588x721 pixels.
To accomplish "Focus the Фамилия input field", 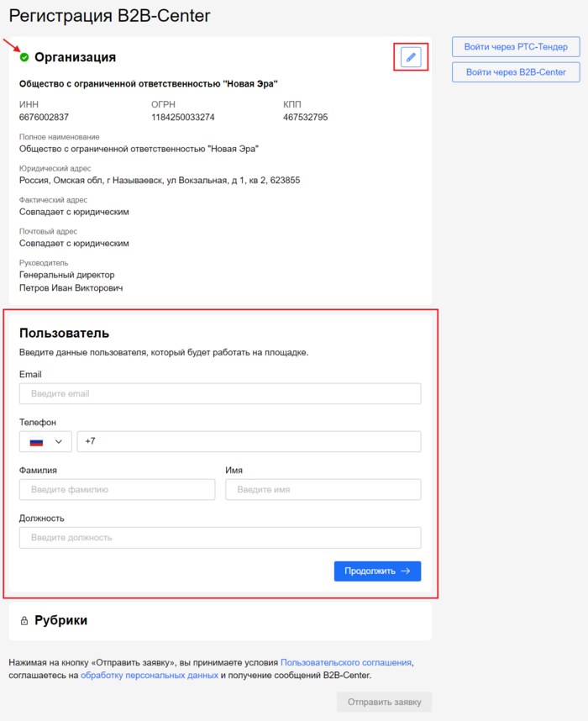I will (x=117, y=489).
